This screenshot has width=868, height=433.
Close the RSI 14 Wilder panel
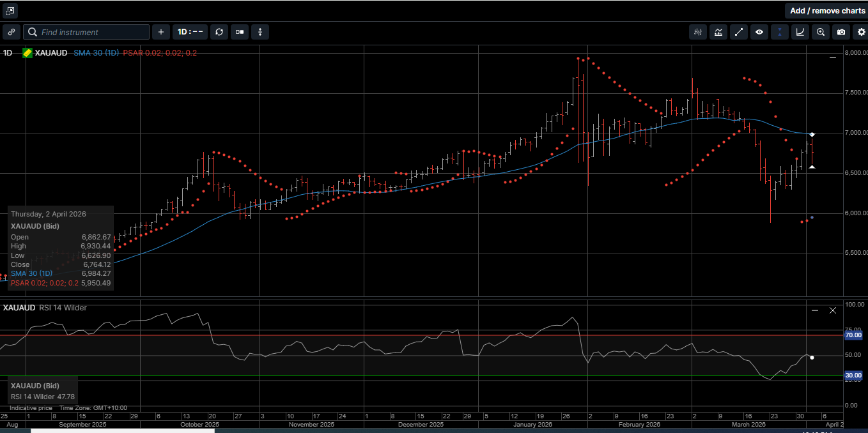point(833,310)
